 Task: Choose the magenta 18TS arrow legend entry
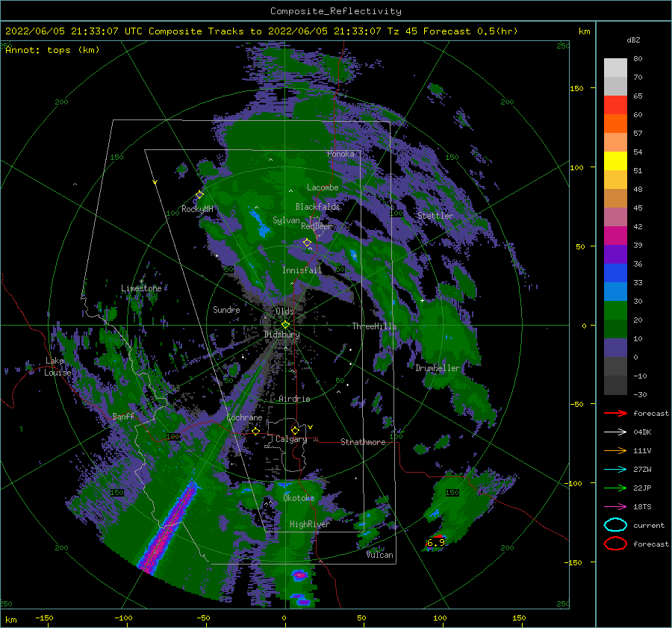[615, 507]
